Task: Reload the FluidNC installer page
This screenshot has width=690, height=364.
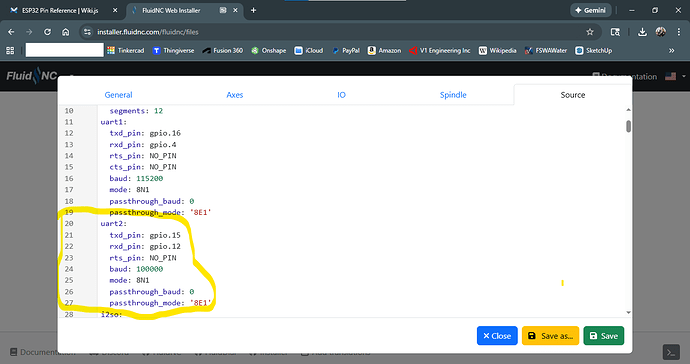Action: tap(47, 32)
